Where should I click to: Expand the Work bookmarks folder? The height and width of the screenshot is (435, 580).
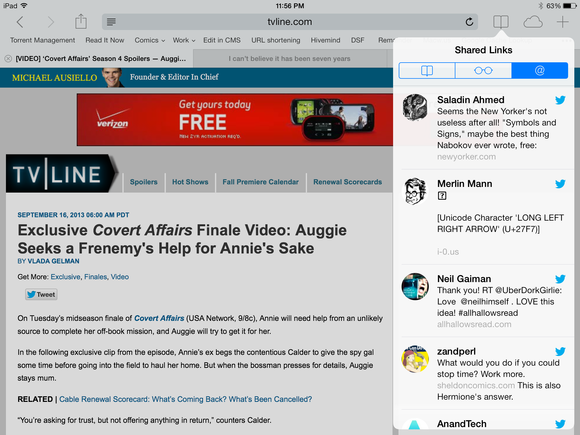click(183, 40)
